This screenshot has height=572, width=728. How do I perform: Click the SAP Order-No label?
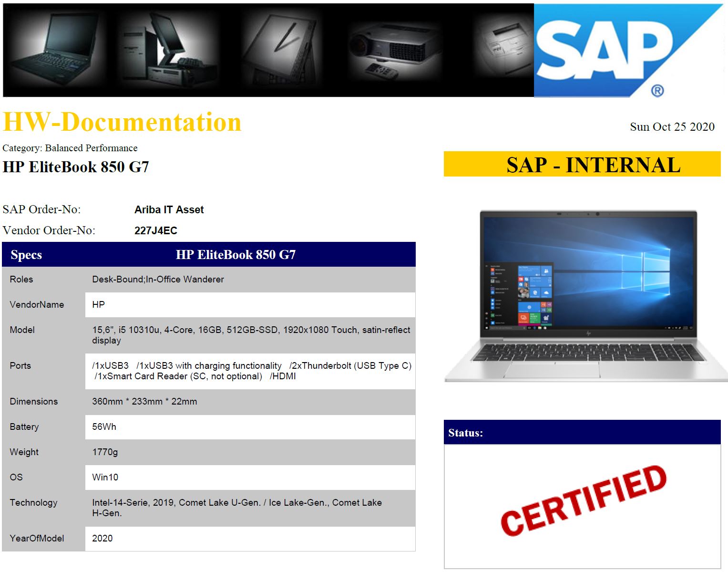pyautogui.click(x=41, y=209)
